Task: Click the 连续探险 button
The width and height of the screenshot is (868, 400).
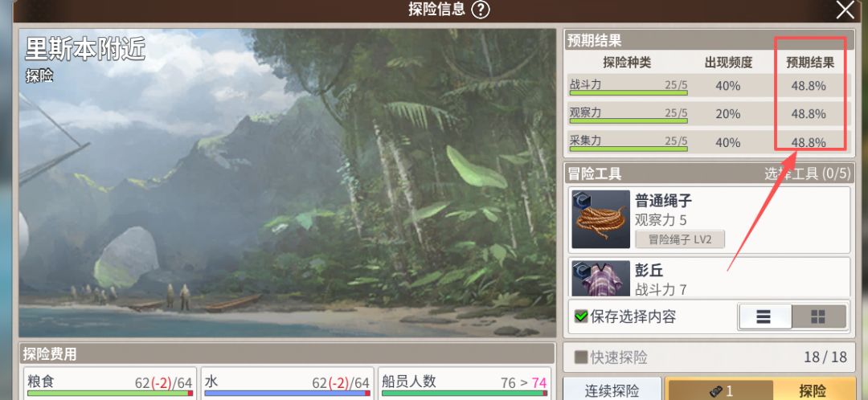Action: (612, 389)
